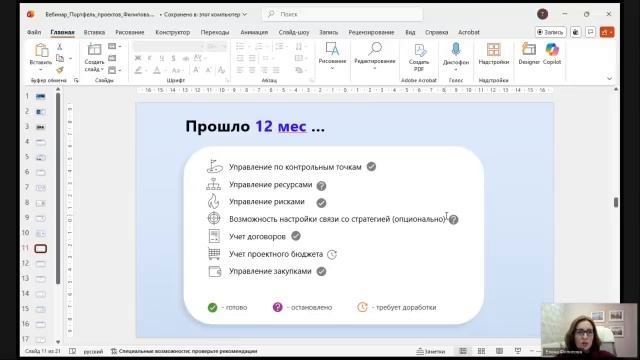This screenshot has height=360, width=640.
Task: Click the Copy icon in clipboard group
Action: pos(60,58)
